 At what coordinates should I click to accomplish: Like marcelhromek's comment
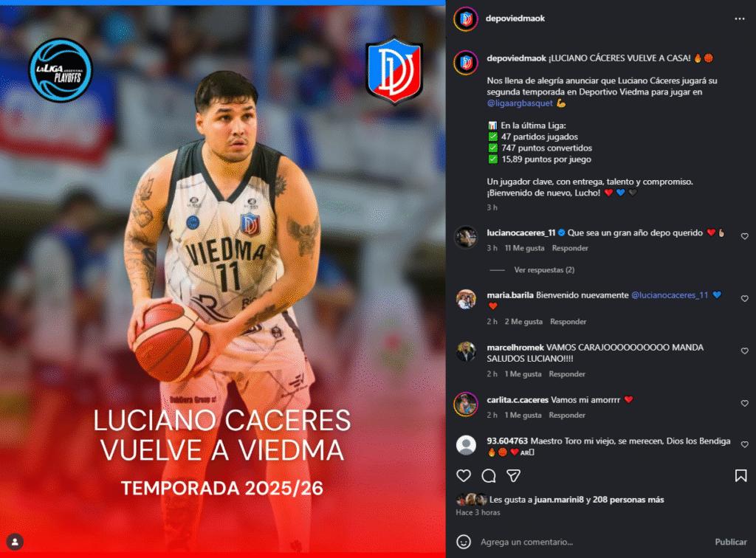pos(744,351)
